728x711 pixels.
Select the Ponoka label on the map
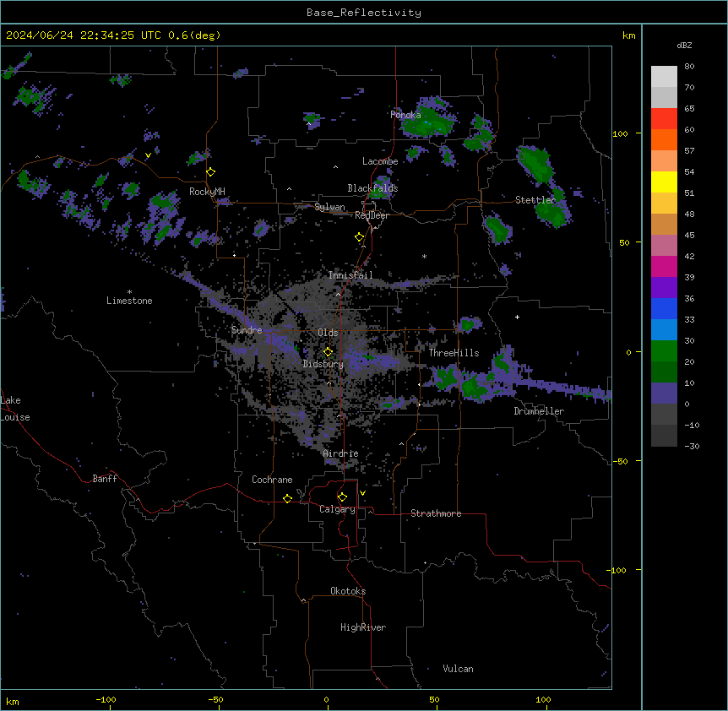405,115
